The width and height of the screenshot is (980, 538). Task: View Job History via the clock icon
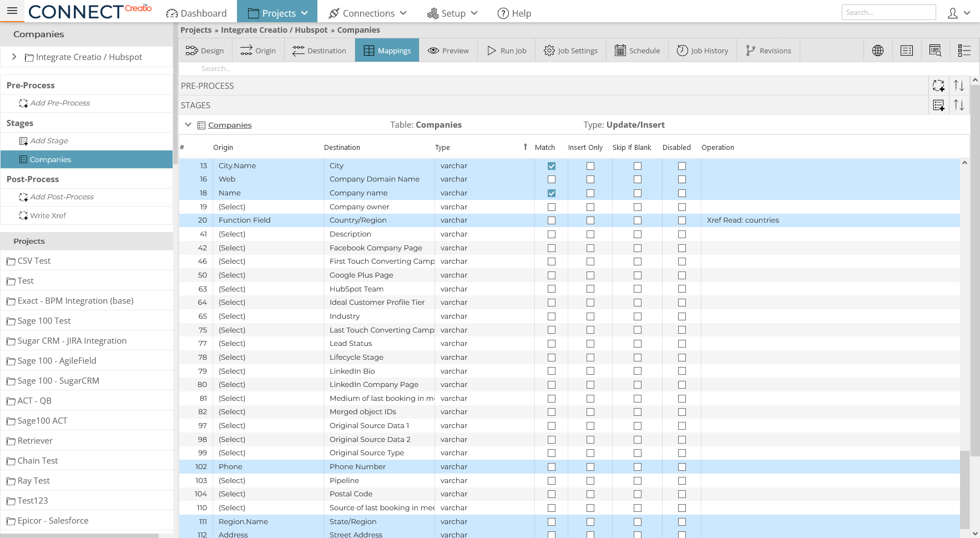tap(682, 50)
